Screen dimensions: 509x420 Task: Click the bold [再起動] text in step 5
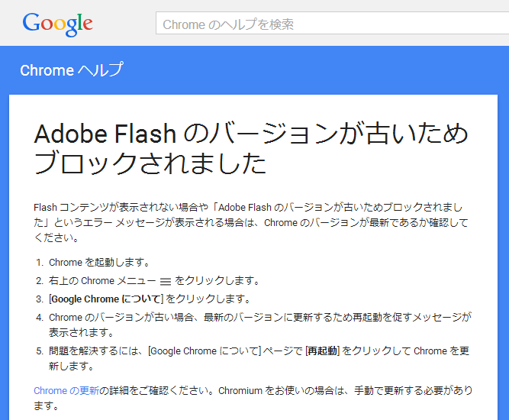tap(322, 351)
